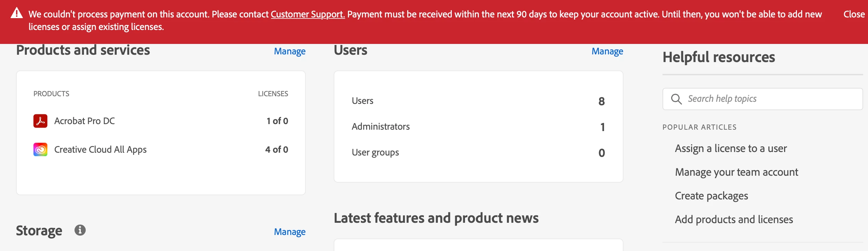868x251 pixels.
Task: Click the administrators count 1
Action: [x=603, y=127]
